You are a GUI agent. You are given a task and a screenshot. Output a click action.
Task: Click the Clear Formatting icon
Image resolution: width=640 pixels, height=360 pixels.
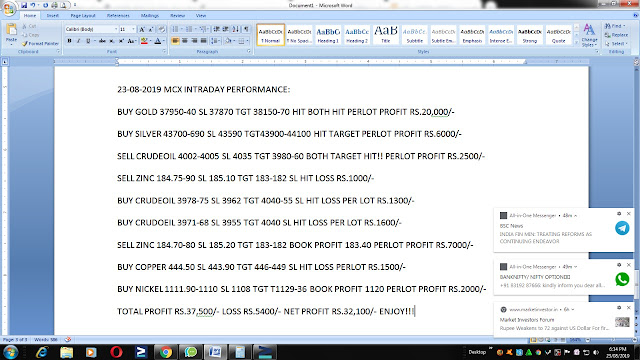[x=162, y=29]
